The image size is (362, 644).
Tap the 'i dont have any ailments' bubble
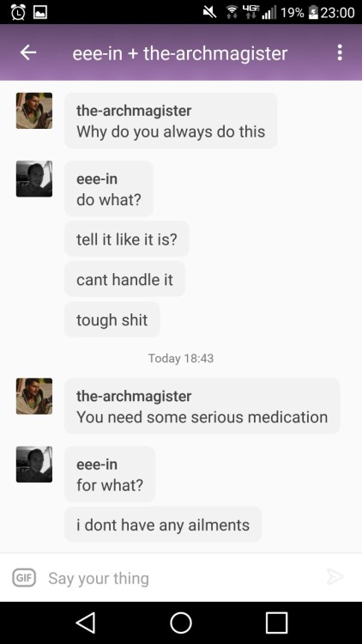(x=163, y=525)
